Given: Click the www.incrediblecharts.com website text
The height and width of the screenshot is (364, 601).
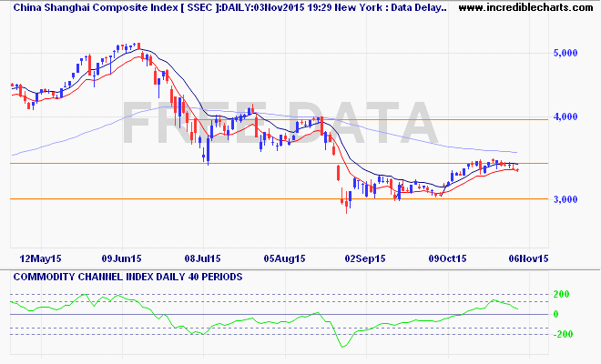Looking at the screenshot, I should point(525,7).
